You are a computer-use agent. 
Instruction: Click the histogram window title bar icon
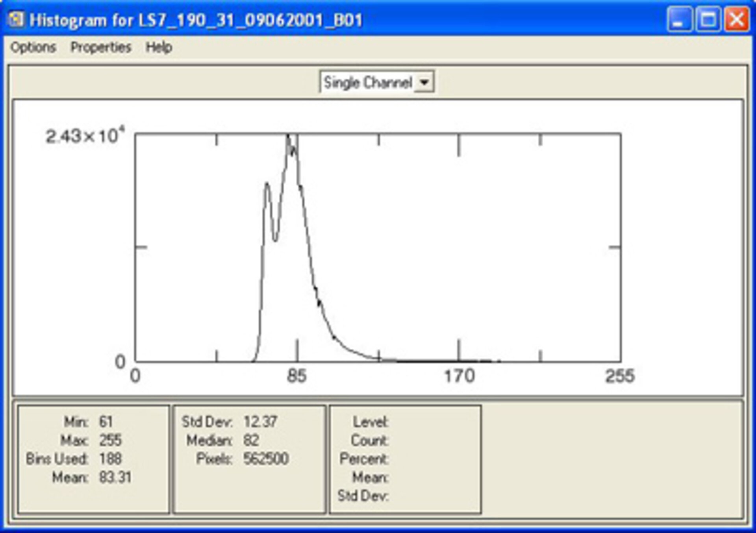point(16,19)
